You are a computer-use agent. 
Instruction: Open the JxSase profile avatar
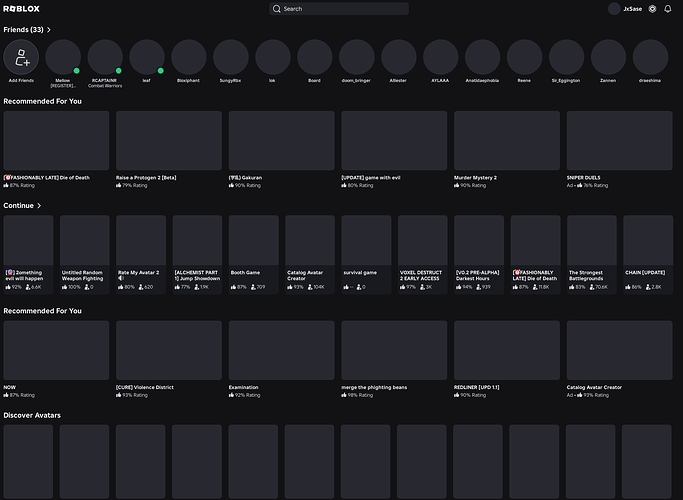[x=614, y=9]
